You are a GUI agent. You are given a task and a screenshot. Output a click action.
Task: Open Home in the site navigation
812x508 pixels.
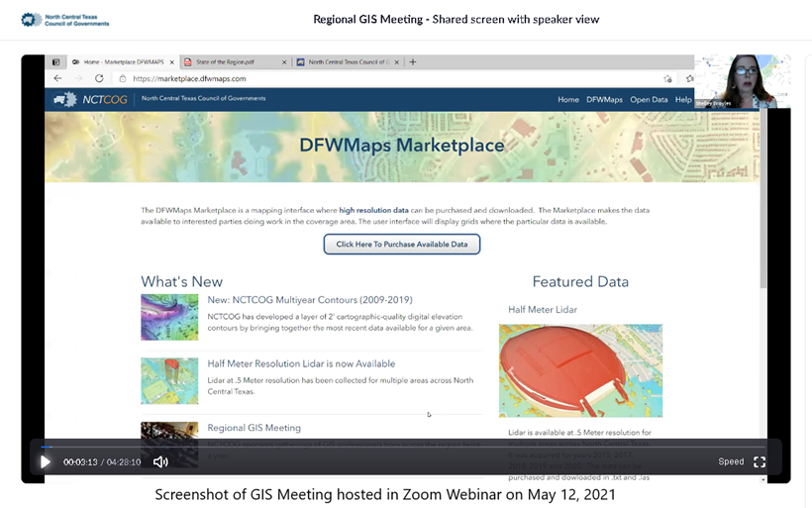tap(568, 99)
